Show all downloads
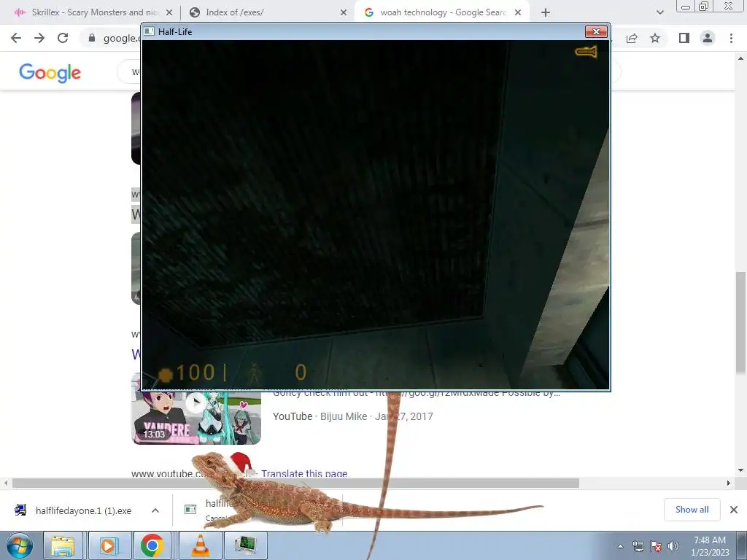747x560 pixels. point(692,510)
